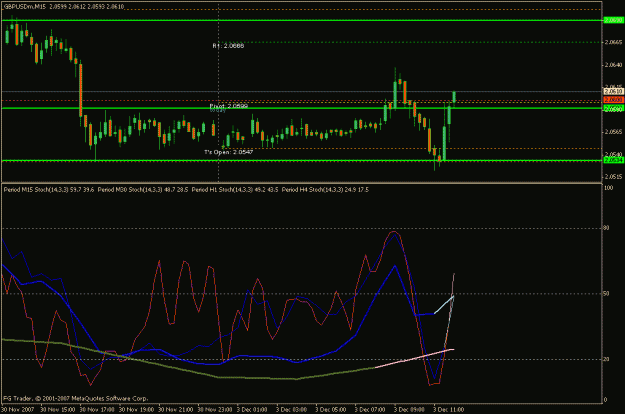This screenshot has height=414, width=625.
Task: Click the 30 Nov 15:00 time label
Action: [x=58, y=409]
